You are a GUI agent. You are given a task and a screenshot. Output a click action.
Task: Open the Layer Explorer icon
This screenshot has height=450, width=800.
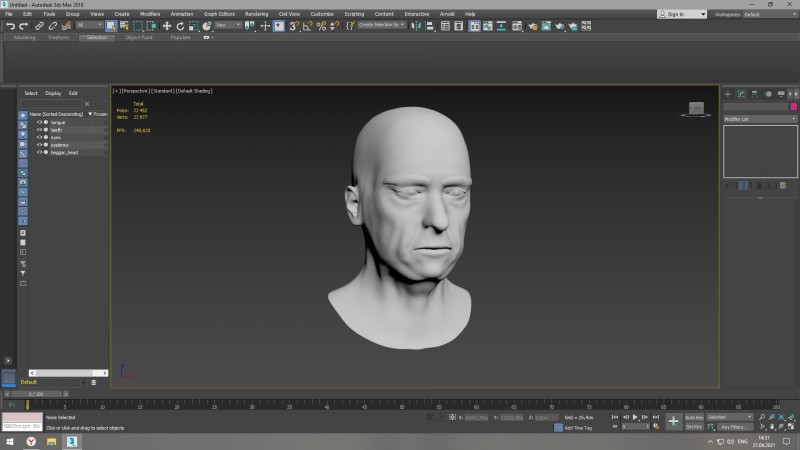coord(459,26)
